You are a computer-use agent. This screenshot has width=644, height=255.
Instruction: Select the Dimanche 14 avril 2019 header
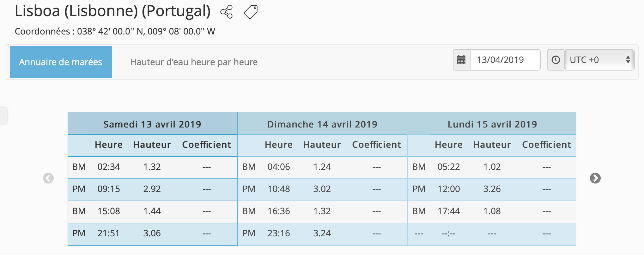(x=322, y=124)
